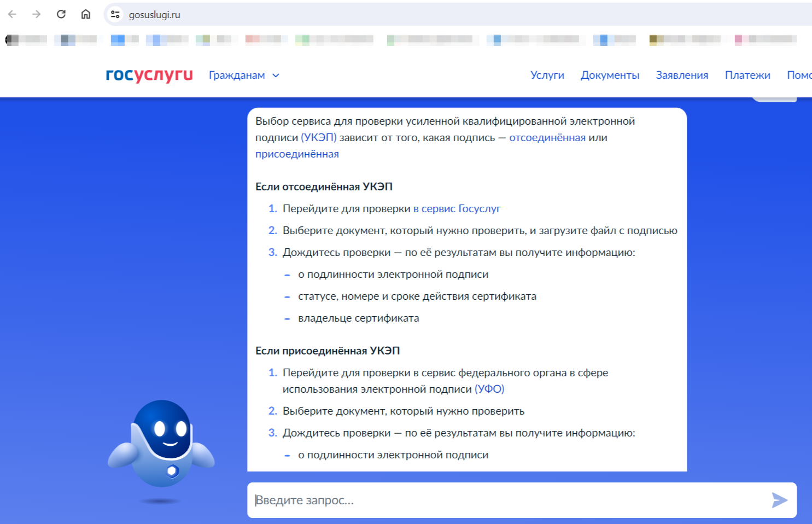Click 'Выберите документ, который нужно проверить, и загрузите файл с подписью'
Image resolution: width=812 pixels, height=524 pixels.
click(480, 231)
